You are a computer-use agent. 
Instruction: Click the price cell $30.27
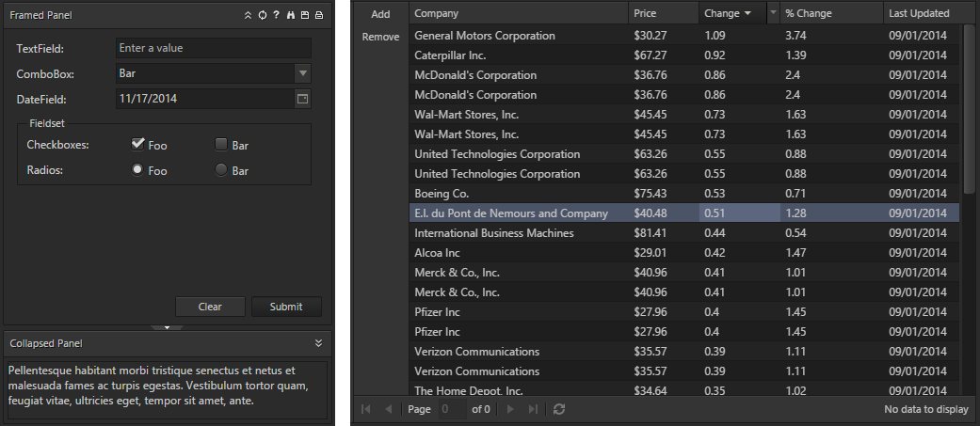[x=664, y=36]
